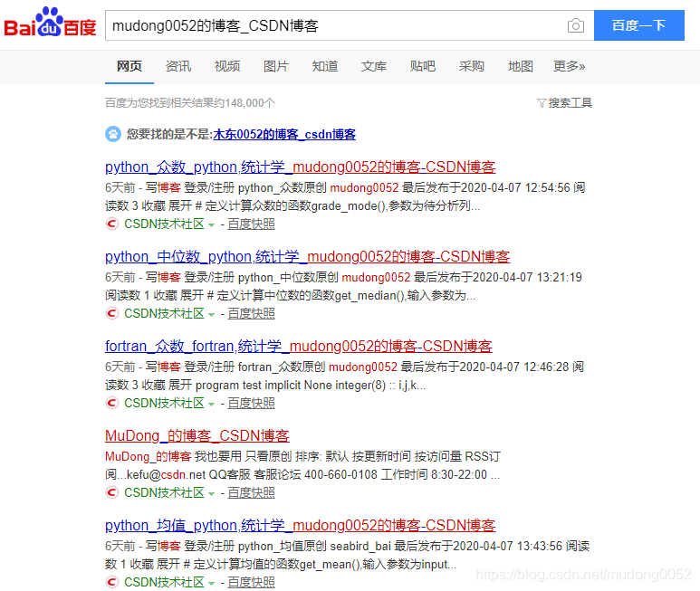
Task: Open result python_均值_python,统计学 title
Action: [x=301, y=526]
